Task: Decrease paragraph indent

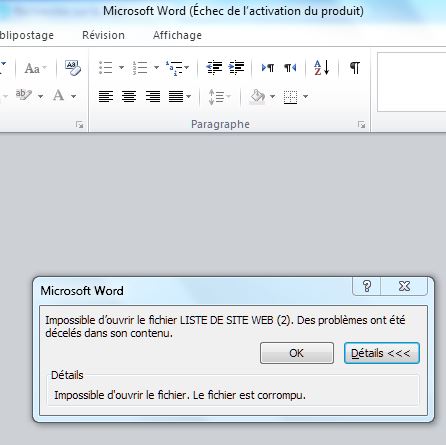Action: pyautogui.click(x=214, y=68)
